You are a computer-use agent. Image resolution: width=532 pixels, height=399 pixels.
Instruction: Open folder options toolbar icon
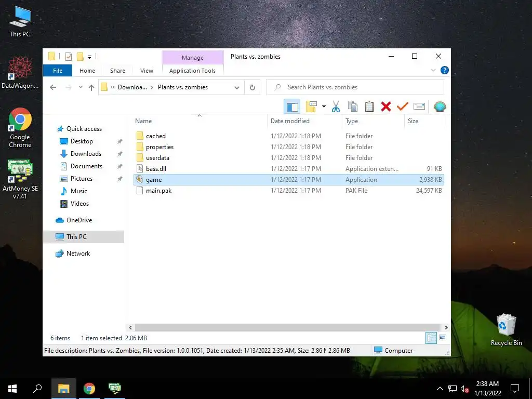click(x=311, y=107)
